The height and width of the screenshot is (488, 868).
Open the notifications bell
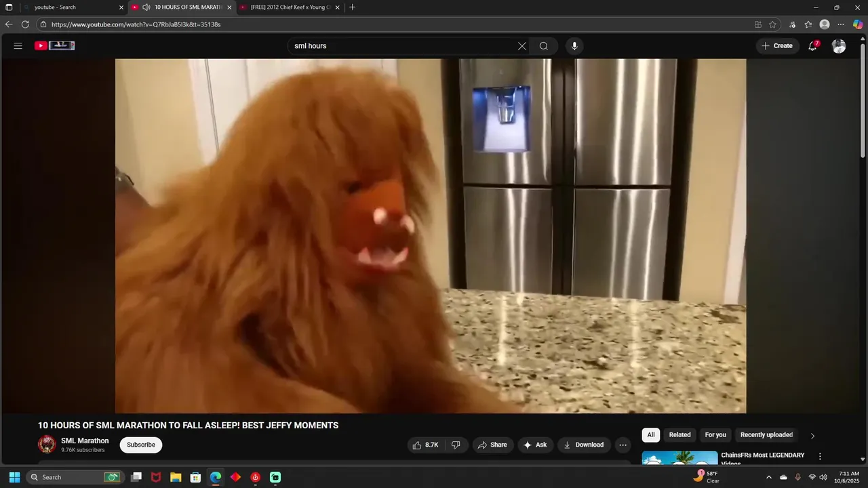(813, 46)
